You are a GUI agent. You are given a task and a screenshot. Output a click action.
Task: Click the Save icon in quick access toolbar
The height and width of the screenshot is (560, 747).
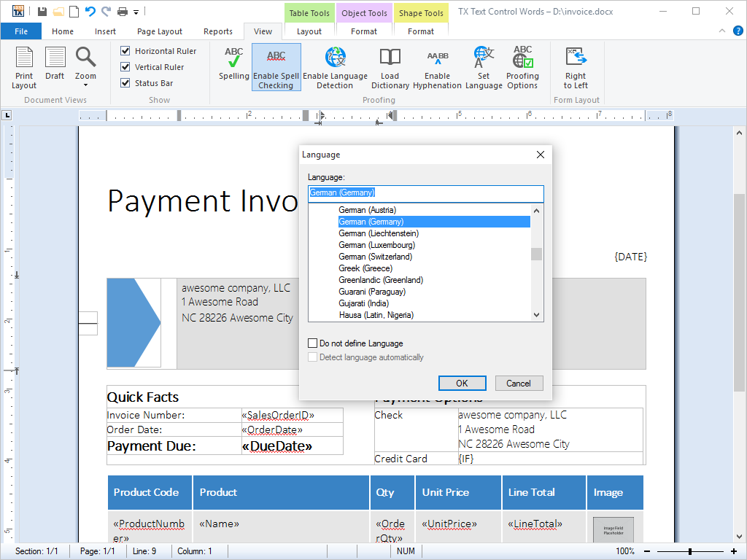[x=42, y=12]
